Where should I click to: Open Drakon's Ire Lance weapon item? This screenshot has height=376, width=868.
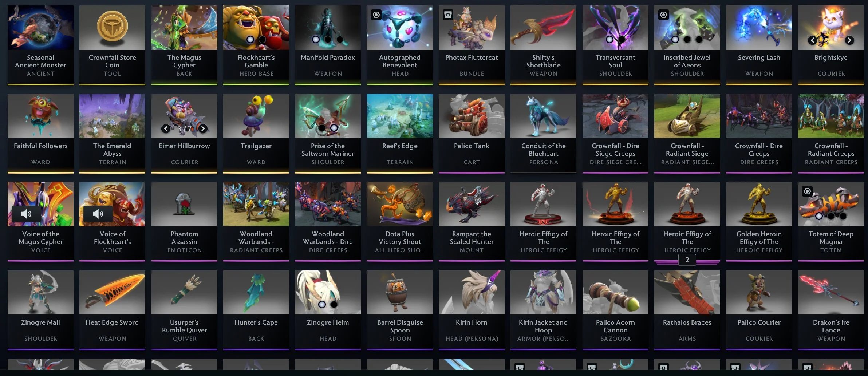[x=831, y=310]
